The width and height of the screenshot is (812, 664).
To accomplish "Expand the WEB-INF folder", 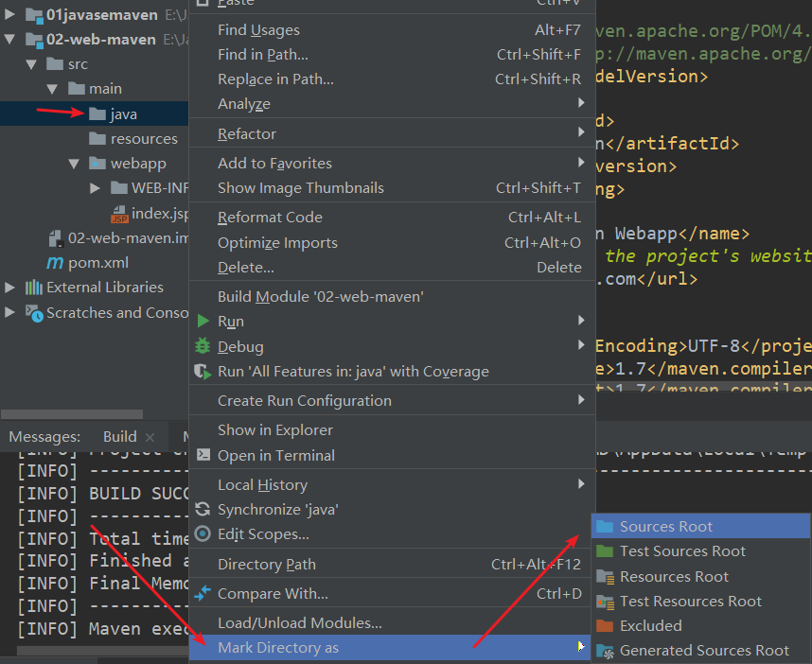I will (95, 188).
